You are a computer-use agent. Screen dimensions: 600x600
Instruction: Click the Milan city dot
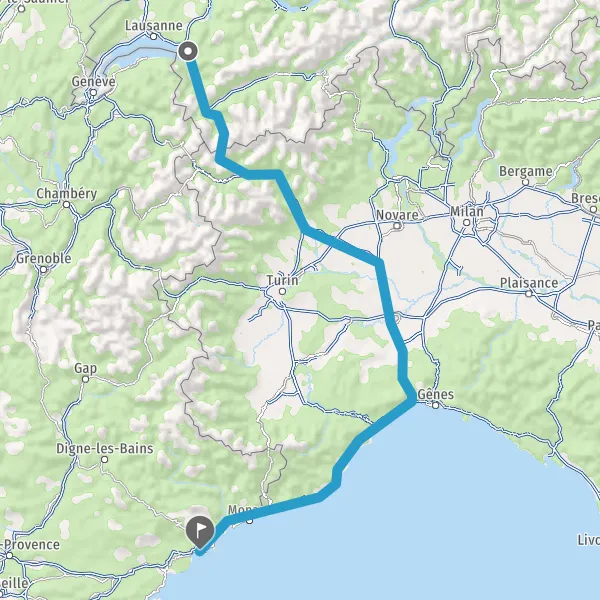point(466,222)
